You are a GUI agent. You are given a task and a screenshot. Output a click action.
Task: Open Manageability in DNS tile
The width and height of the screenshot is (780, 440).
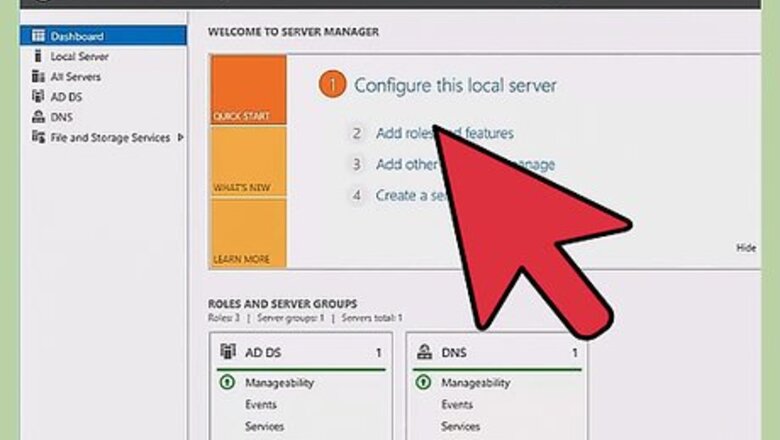pos(476,382)
